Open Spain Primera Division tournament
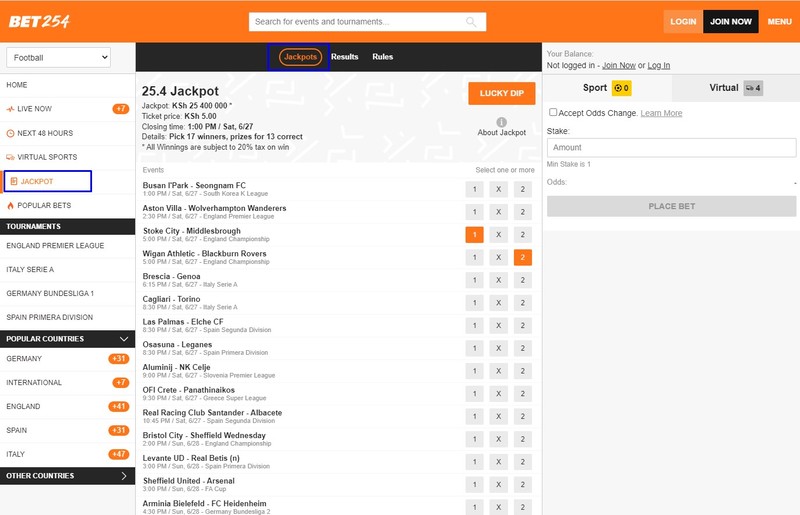The width and height of the screenshot is (800, 515). coord(67,317)
